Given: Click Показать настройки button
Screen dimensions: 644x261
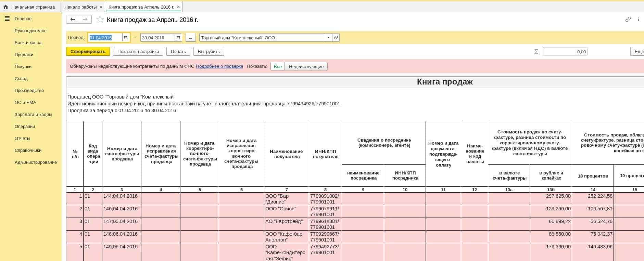Looking at the screenshot, I should pos(138,52).
